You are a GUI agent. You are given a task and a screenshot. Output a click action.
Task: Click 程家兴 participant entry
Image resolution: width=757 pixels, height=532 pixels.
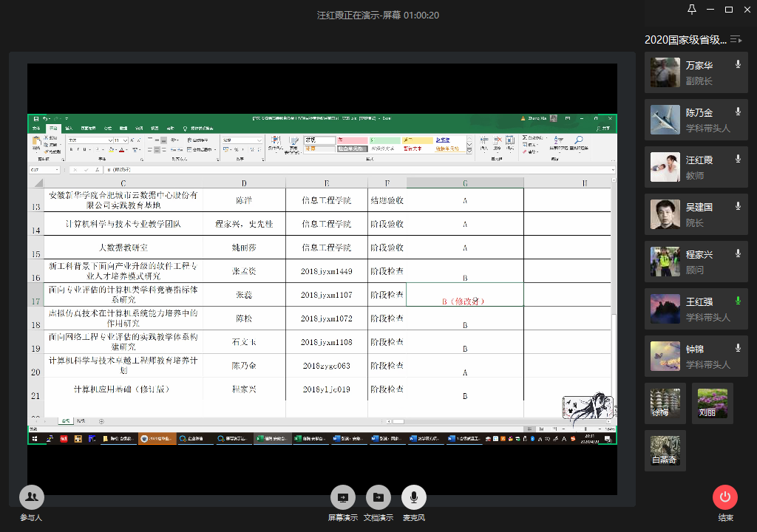pos(696,262)
